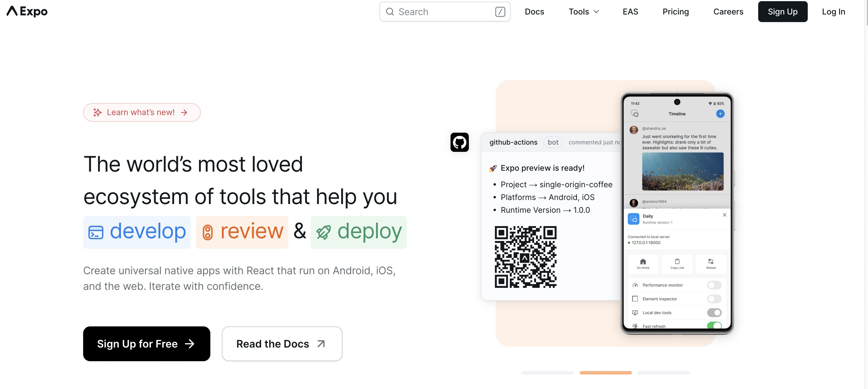Click the Log In link
Viewport: 868px width, 389px height.
(833, 12)
